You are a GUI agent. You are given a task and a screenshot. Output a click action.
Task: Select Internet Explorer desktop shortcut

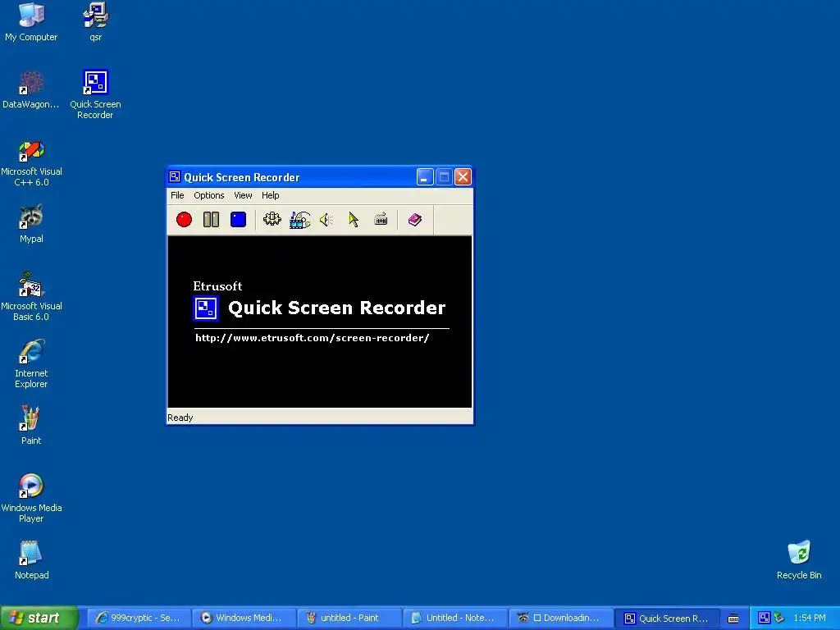(x=31, y=364)
